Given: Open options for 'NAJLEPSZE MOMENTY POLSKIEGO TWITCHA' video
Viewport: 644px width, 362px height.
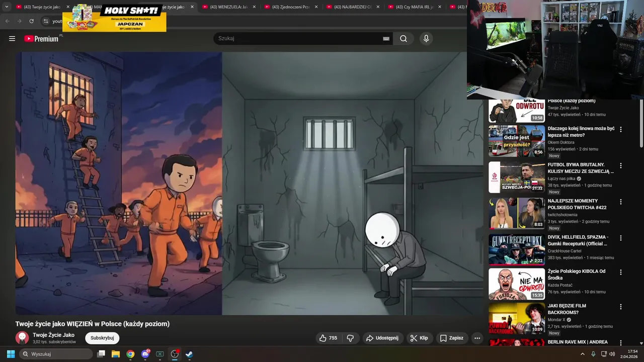Looking at the screenshot, I should click(621, 202).
